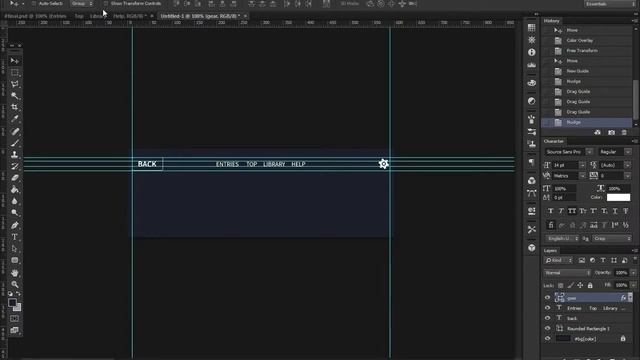Select the Layers panel tab
The width and height of the screenshot is (640, 360).
pos(550,251)
